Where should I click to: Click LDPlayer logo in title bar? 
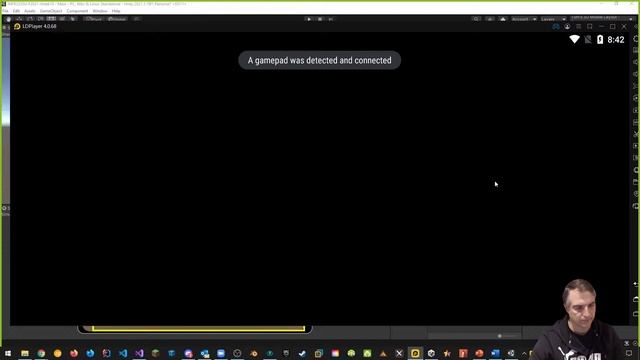(17, 27)
